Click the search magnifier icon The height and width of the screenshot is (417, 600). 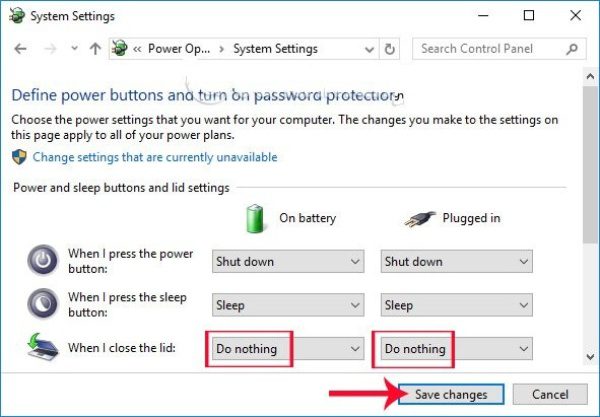click(x=572, y=49)
